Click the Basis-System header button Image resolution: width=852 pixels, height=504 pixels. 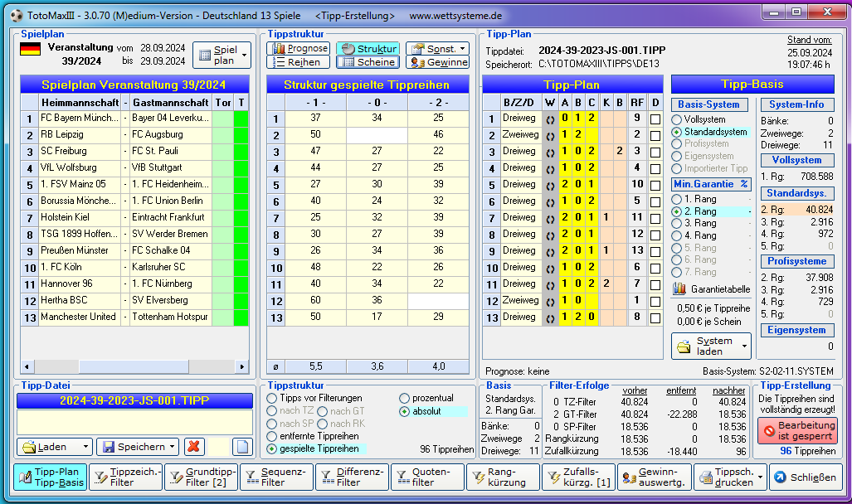pos(709,104)
